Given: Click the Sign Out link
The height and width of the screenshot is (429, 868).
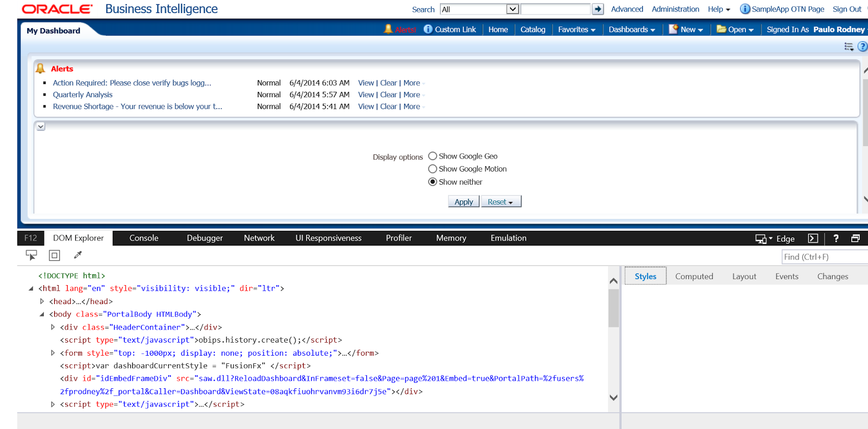Looking at the screenshot, I should [x=847, y=9].
